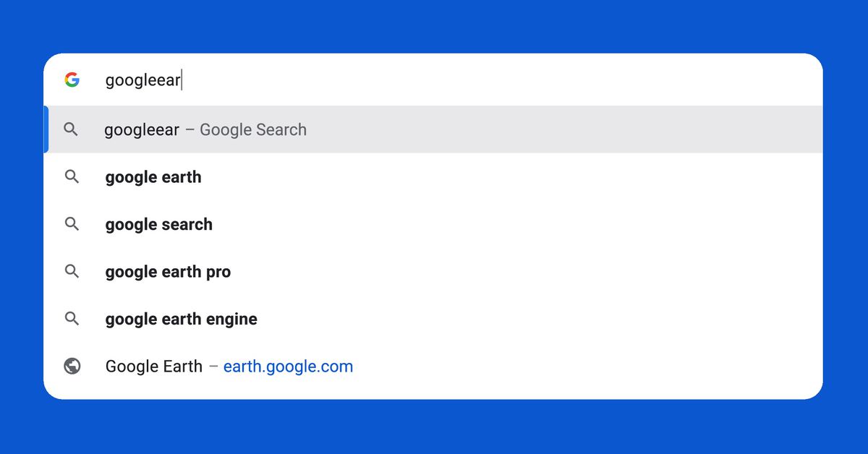Click the gray "Google Search" hint text
This screenshot has height=454, width=868.
tap(252, 129)
